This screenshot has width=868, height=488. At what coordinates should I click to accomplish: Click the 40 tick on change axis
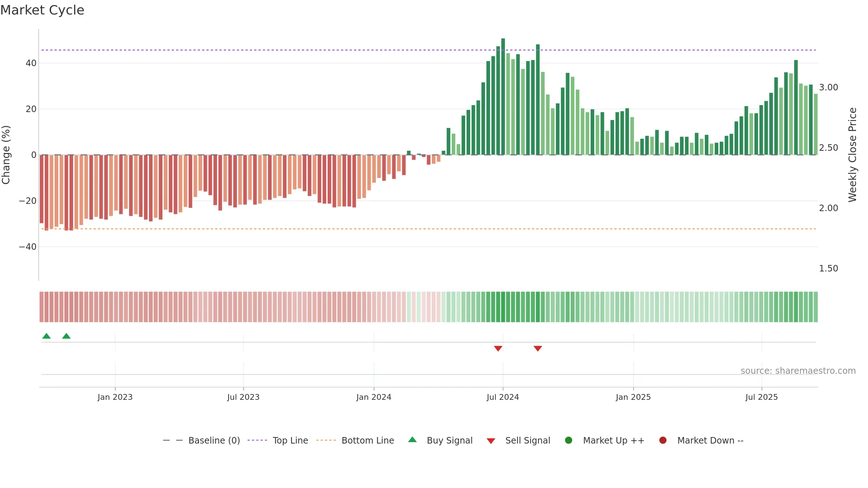pyautogui.click(x=31, y=63)
